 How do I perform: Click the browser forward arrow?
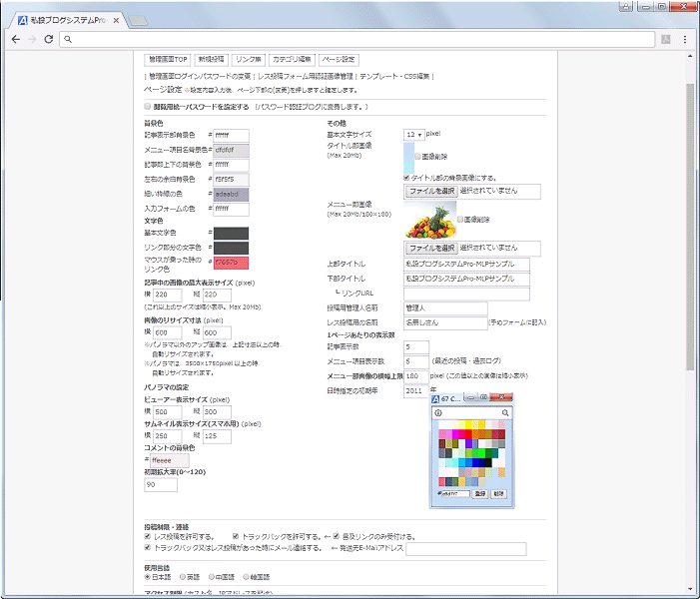(x=33, y=39)
